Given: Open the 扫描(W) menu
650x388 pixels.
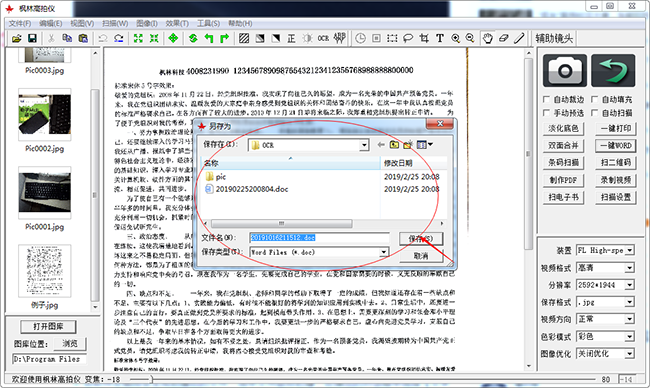Looking at the screenshot, I should point(115,24).
